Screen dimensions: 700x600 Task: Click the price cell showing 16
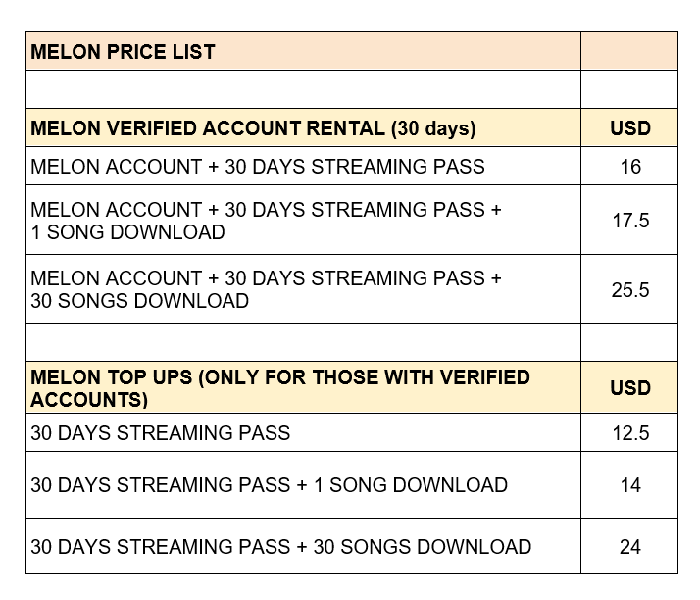[x=629, y=167]
